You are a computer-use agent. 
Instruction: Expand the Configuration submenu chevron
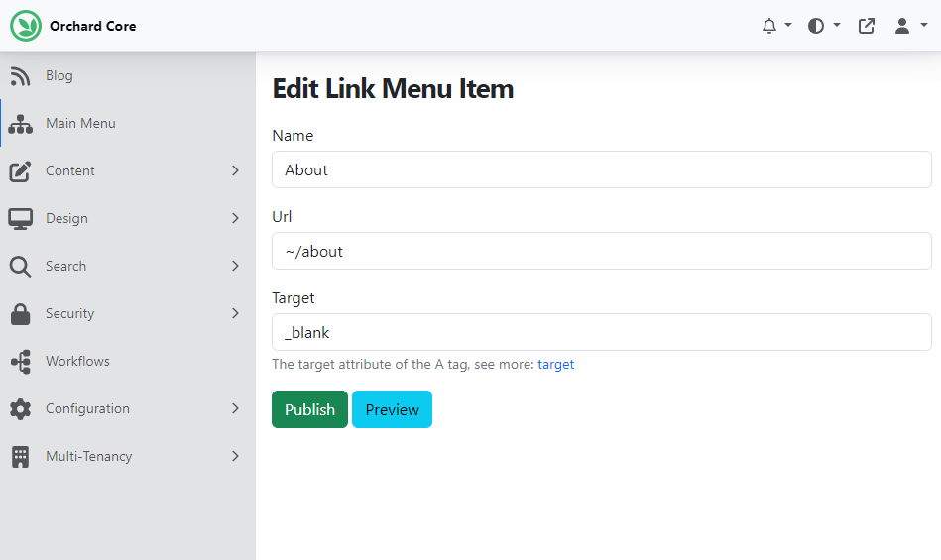point(235,408)
